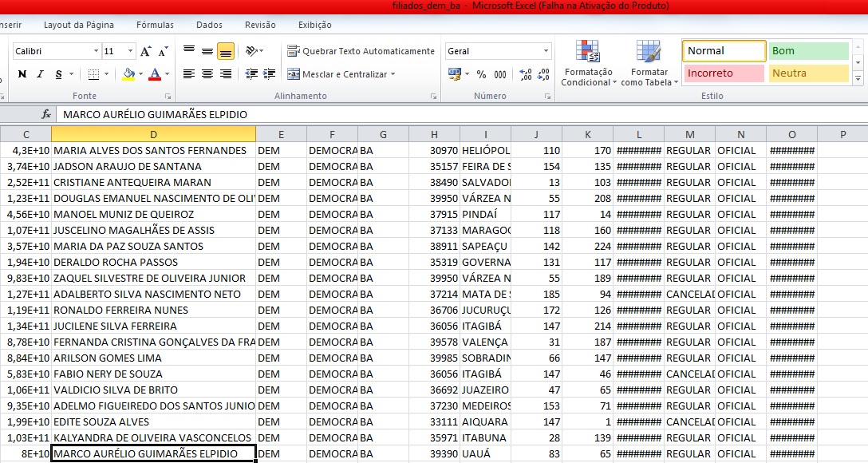The image size is (868, 463).
Task: Open Fonte group dialog launcher
Action: [168, 97]
